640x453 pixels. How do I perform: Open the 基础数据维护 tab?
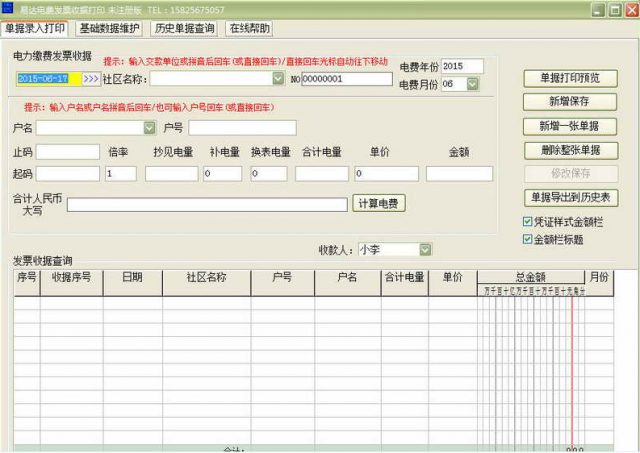(109, 29)
